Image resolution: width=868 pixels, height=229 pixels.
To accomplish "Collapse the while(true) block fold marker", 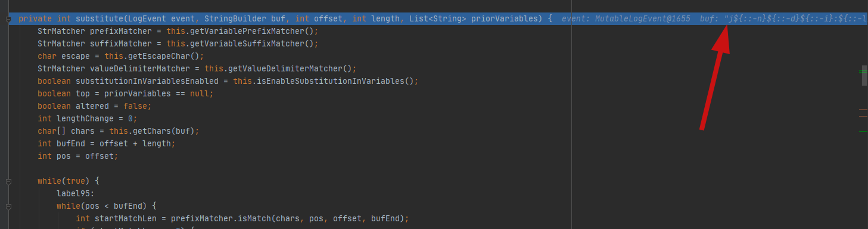I will (x=8, y=181).
